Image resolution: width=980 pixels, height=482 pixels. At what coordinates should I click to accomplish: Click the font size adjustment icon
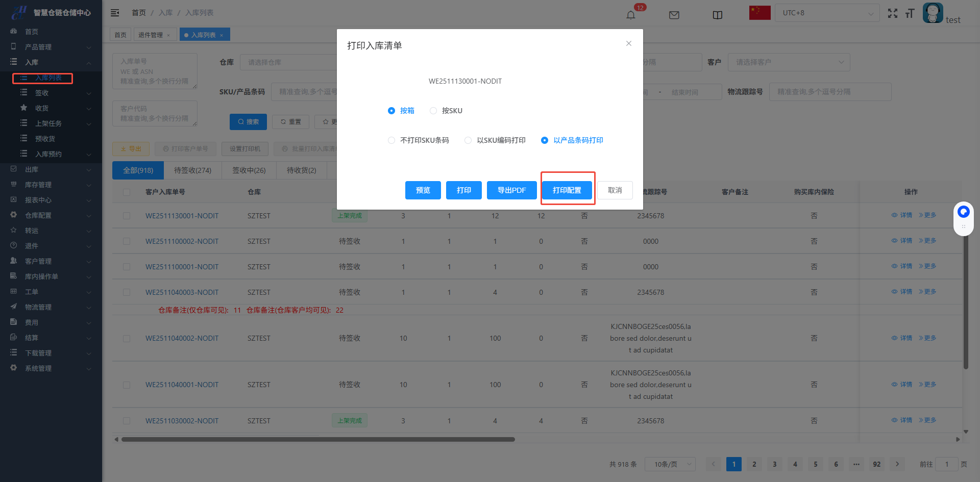click(910, 13)
